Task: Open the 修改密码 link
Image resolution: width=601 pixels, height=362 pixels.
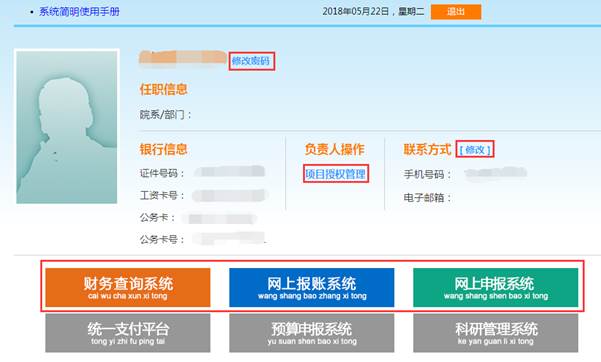Action: tap(251, 61)
